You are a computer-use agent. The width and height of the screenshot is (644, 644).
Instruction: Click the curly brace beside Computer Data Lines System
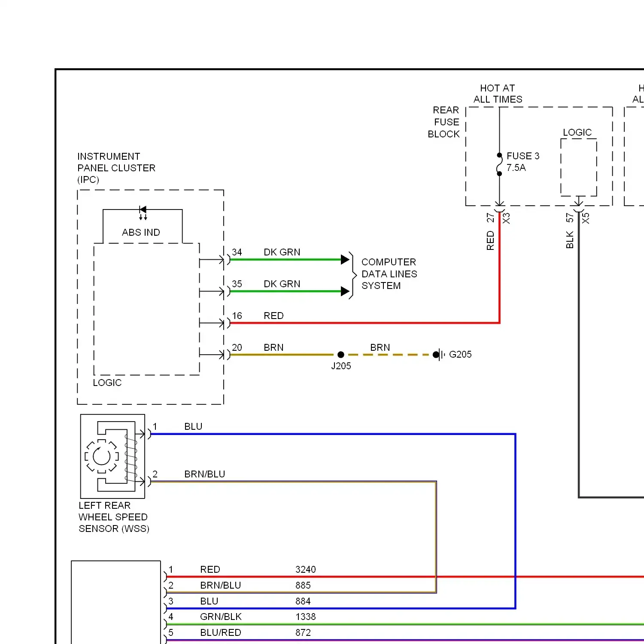tap(353, 275)
